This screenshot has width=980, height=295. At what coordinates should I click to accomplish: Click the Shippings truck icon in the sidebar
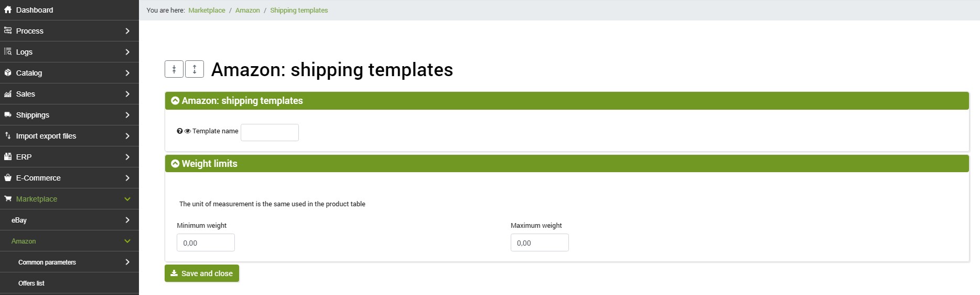point(8,114)
